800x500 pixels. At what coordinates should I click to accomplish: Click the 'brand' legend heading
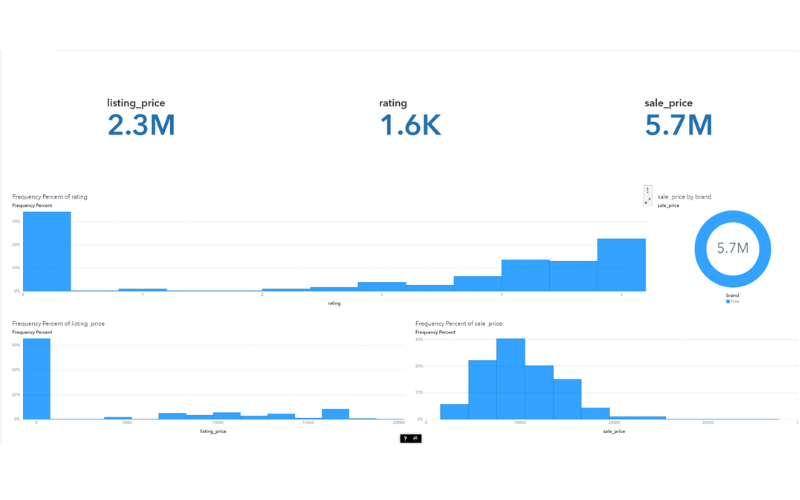click(733, 295)
